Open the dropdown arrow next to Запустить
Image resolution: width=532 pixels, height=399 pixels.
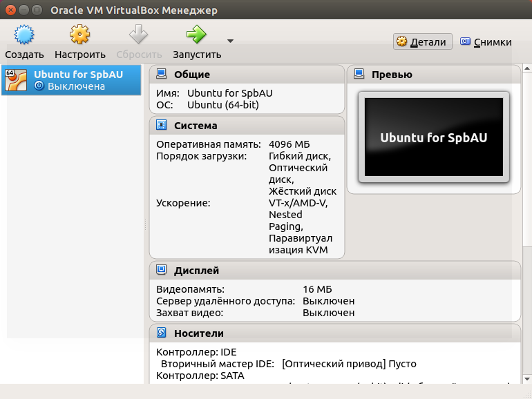click(x=230, y=41)
